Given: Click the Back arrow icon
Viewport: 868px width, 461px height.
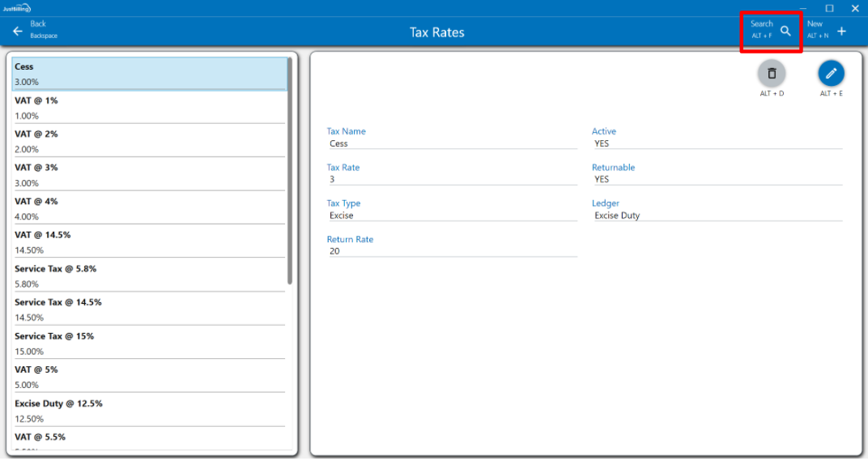Looking at the screenshot, I should coord(18,32).
